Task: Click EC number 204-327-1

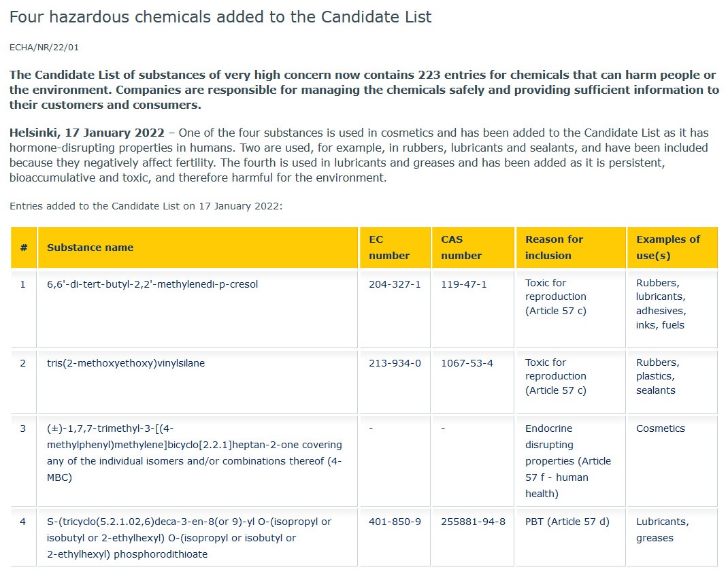Action: [395, 284]
